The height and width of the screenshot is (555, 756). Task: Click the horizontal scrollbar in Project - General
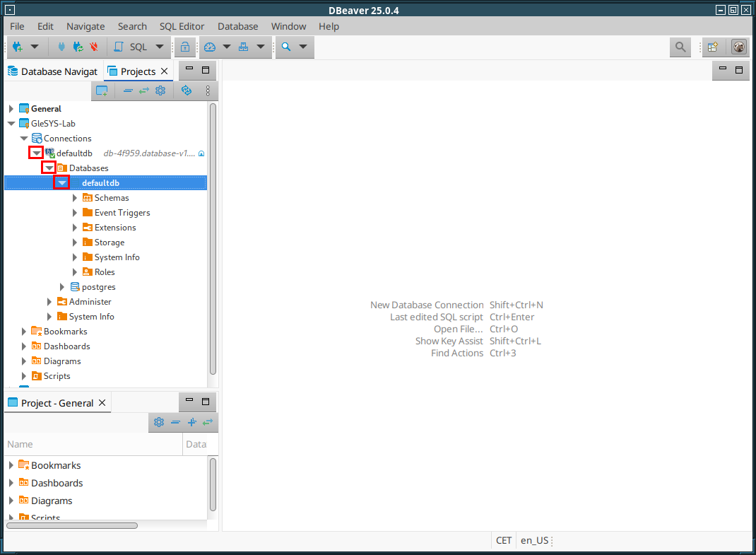click(x=72, y=525)
